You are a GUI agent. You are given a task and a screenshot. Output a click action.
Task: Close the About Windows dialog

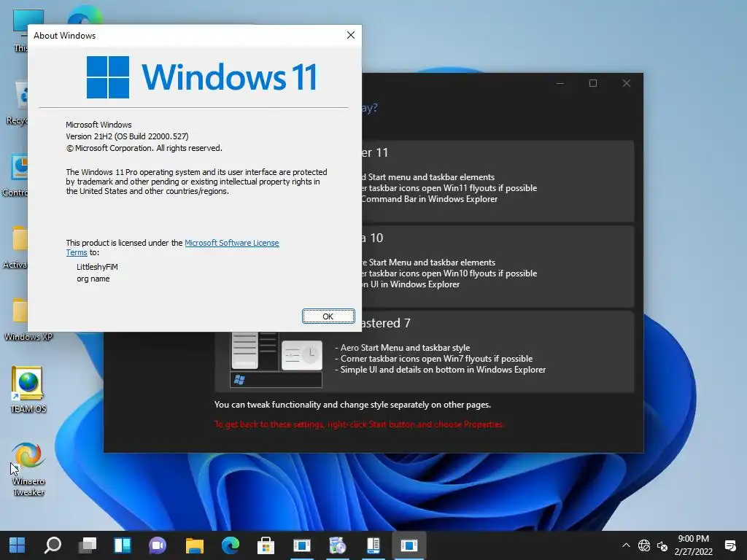[351, 35]
